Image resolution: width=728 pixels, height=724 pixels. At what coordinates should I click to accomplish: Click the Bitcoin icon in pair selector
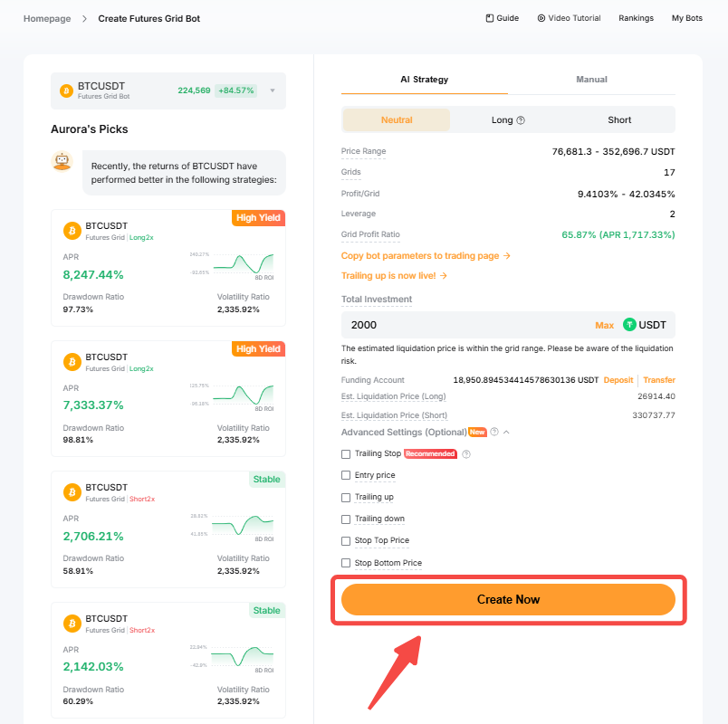[x=66, y=90]
